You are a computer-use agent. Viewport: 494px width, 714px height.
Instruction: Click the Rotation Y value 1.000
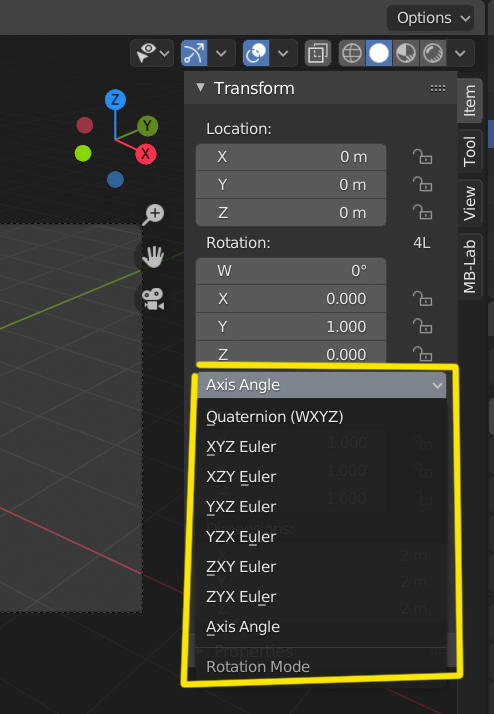coord(291,326)
